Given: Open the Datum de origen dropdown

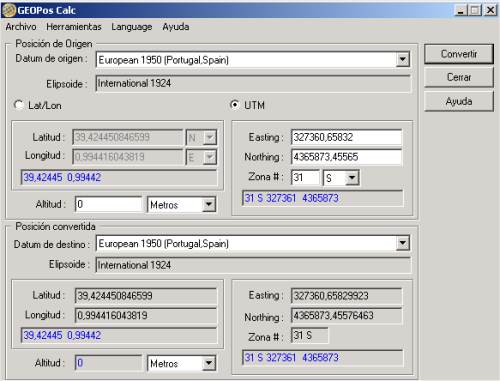Looking at the screenshot, I should 402,60.
